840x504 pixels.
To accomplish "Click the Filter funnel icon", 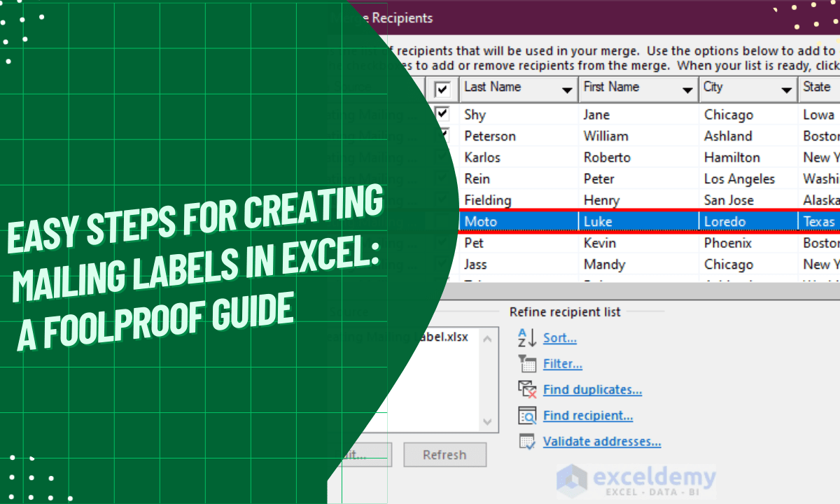I will click(x=527, y=364).
